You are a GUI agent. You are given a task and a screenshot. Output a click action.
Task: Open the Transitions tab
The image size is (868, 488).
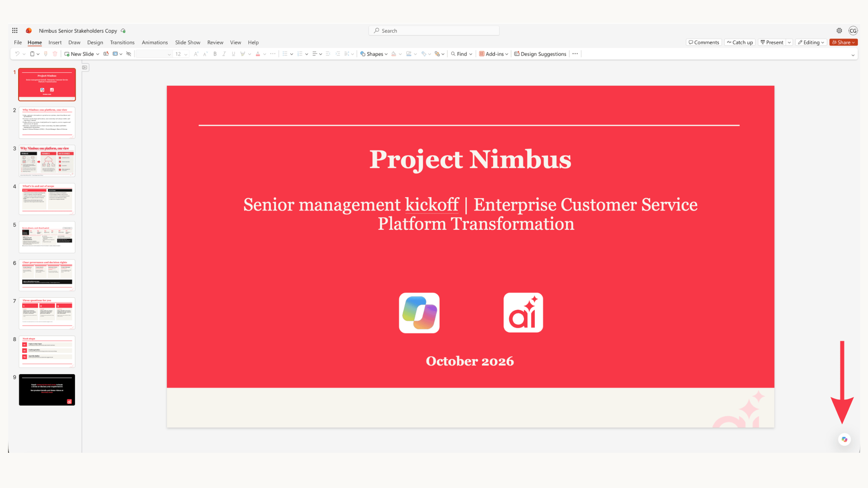122,42
